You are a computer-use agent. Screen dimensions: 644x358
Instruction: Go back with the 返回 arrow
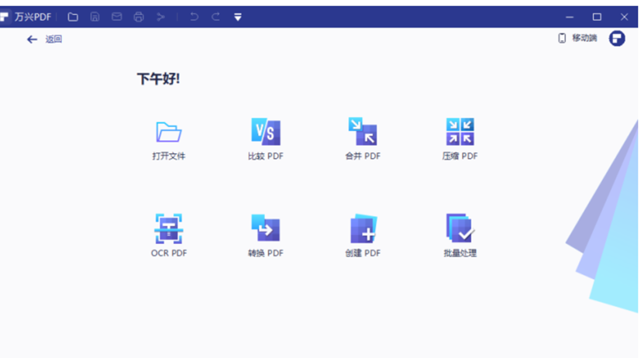(x=32, y=40)
